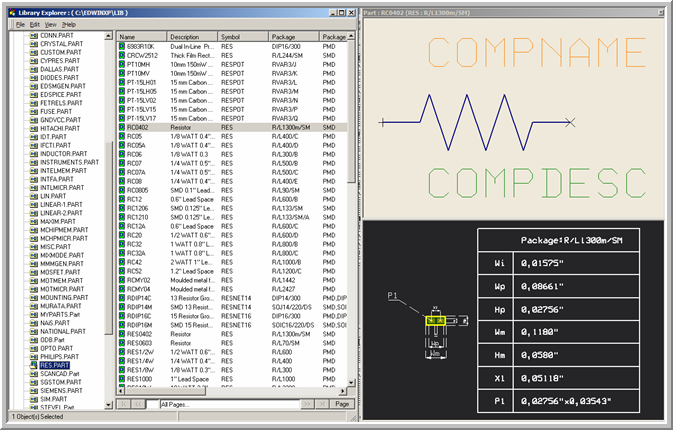Click the part icon beside PT10MH
Image resolution: width=673 pixels, height=430 pixels.
[x=122, y=64]
